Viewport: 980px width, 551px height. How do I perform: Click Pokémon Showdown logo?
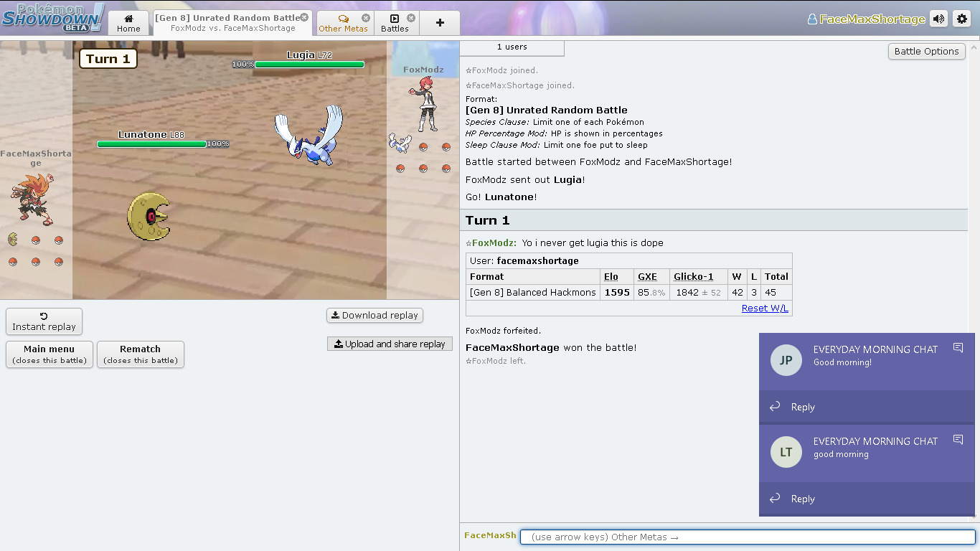click(x=52, y=18)
